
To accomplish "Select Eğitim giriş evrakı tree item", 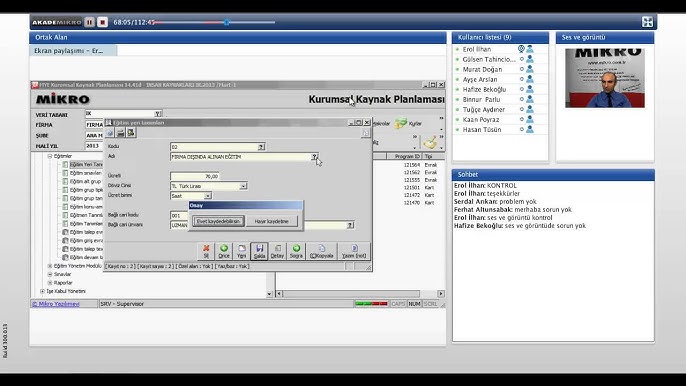I will pyautogui.click(x=85, y=240).
